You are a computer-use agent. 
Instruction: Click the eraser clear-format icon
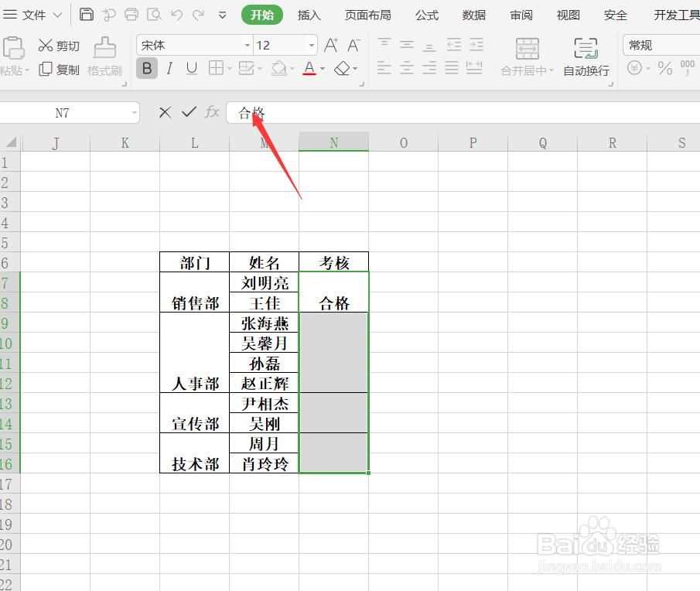coord(342,68)
